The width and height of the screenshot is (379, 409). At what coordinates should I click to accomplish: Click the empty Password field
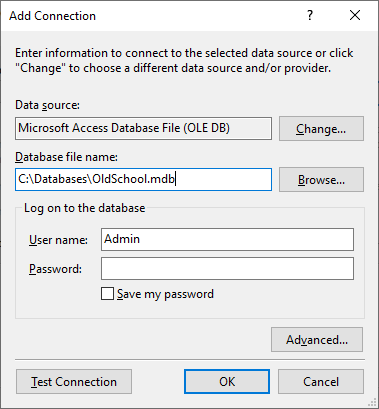pos(227,268)
